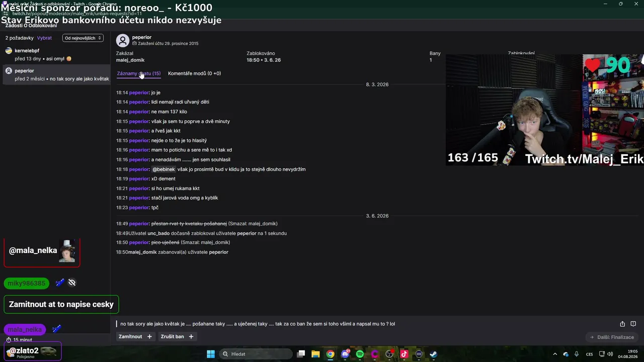This screenshot has height=362, width=644.
Task: Click the crossed-eye icon beside miky986385
Action: point(72,283)
